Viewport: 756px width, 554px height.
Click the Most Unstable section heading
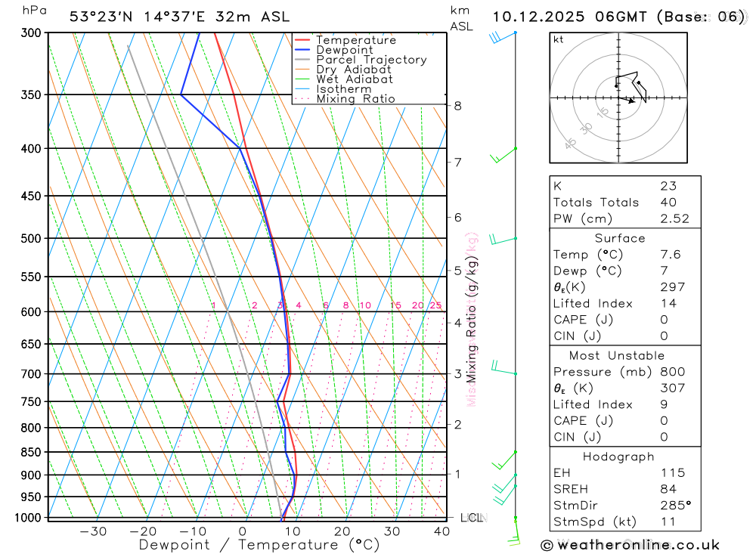click(617, 356)
